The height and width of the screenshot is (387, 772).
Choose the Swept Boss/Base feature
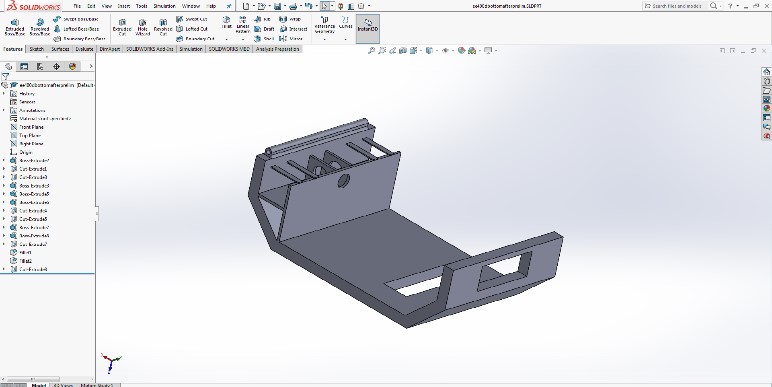76,19
